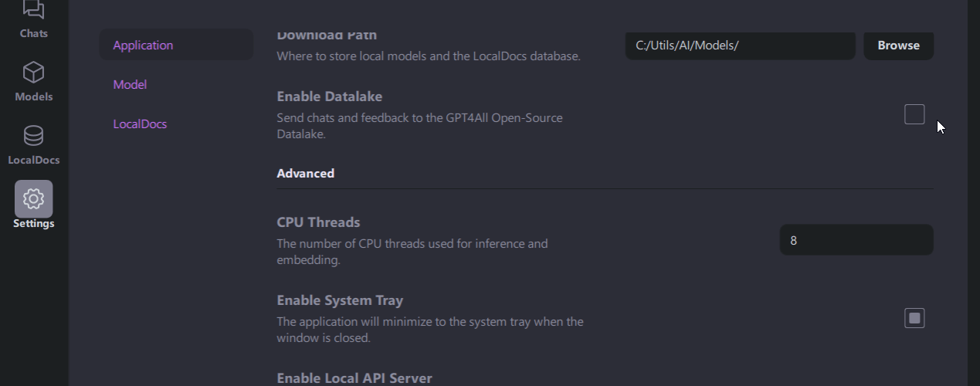Click the Models label in left sidebar
The width and height of the screenshot is (980, 386).
33,96
